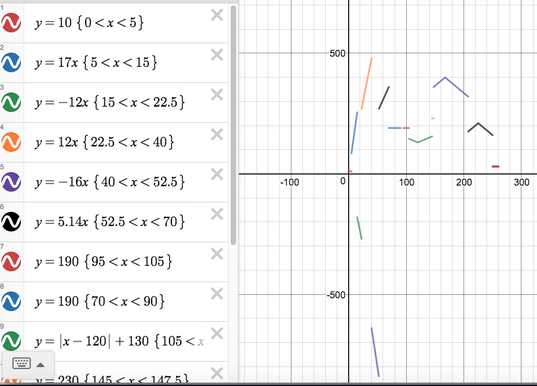Open the on-screen keyboard
The image size is (537, 386).
[22, 363]
